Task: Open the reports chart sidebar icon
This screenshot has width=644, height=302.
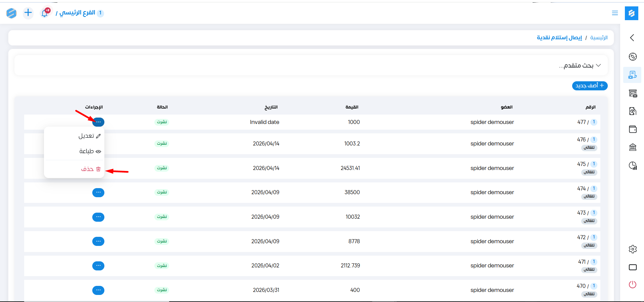Action: pos(633,165)
